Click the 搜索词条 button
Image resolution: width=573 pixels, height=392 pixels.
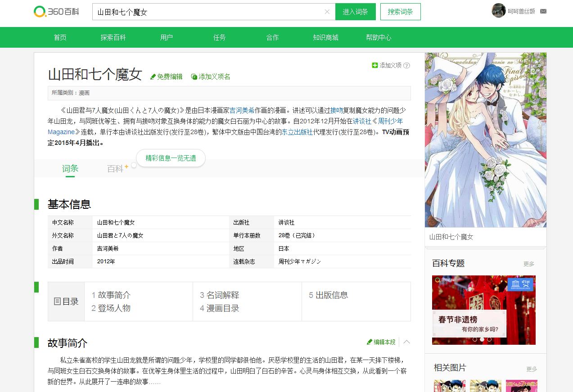[x=400, y=12]
